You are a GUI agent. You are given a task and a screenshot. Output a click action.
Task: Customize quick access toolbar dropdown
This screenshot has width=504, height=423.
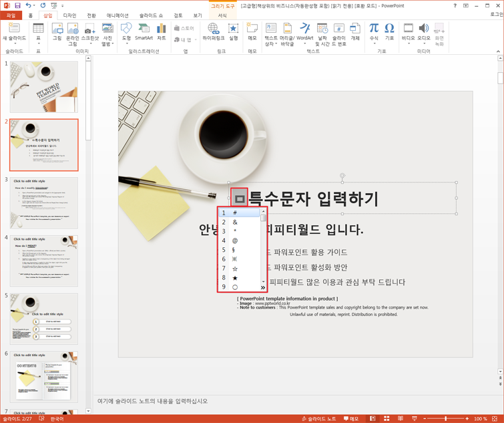[62, 6]
